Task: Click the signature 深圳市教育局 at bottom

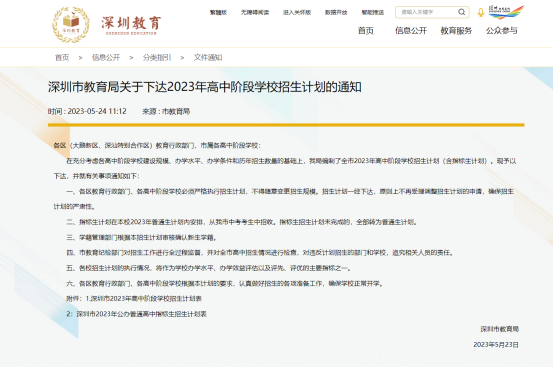Action: [499, 329]
